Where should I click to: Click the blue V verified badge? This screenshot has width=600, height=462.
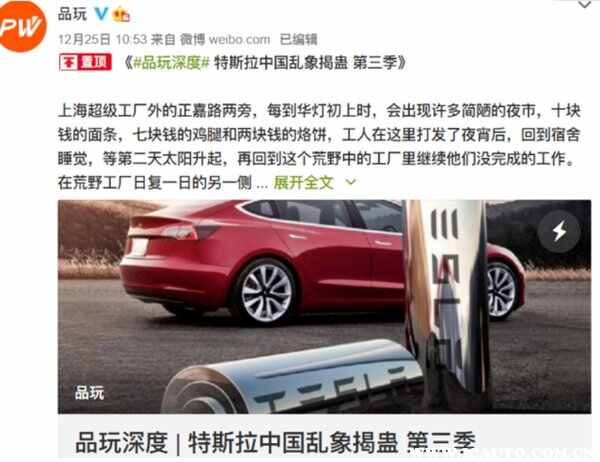[x=101, y=14]
